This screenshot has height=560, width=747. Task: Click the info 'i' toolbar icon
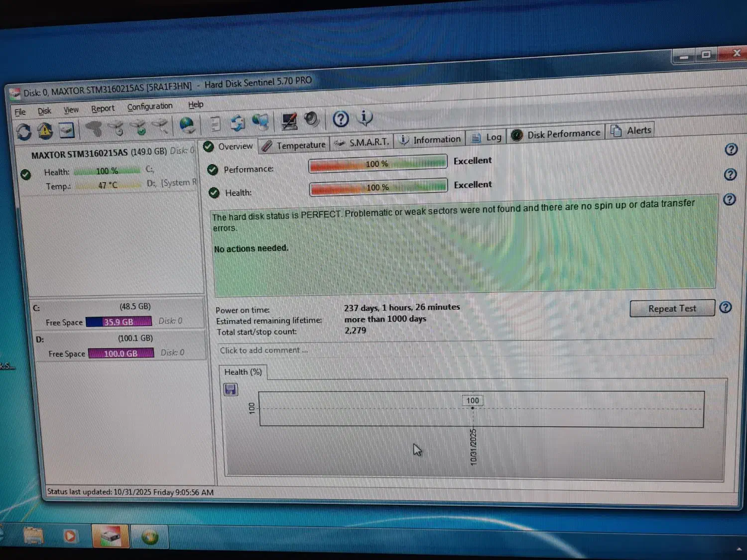click(365, 117)
